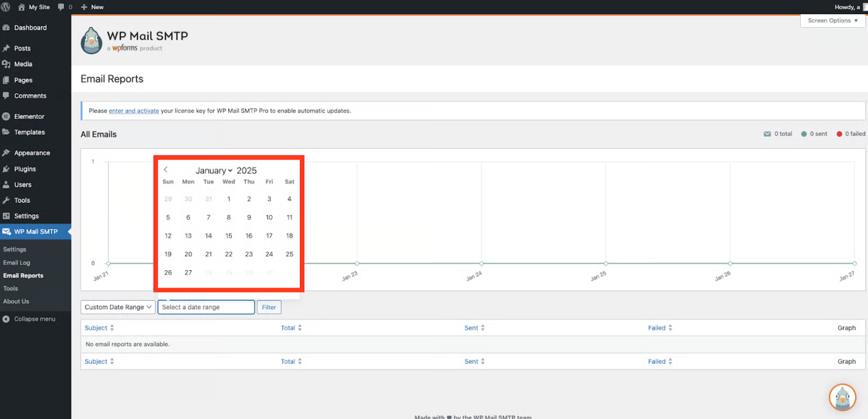Viewport: 868px width, 419px height.
Task: Click the plus New icon in admin bar
Action: [84, 7]
